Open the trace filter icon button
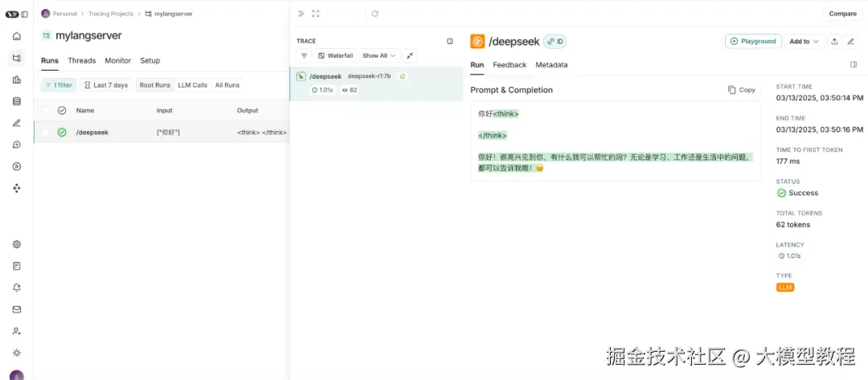Screen dimensions: 868x380 [x=304, y=56]
